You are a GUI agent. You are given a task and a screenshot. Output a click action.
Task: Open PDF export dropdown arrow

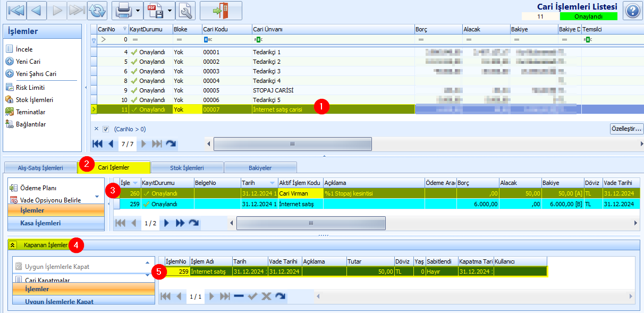(x=170, y=10)
